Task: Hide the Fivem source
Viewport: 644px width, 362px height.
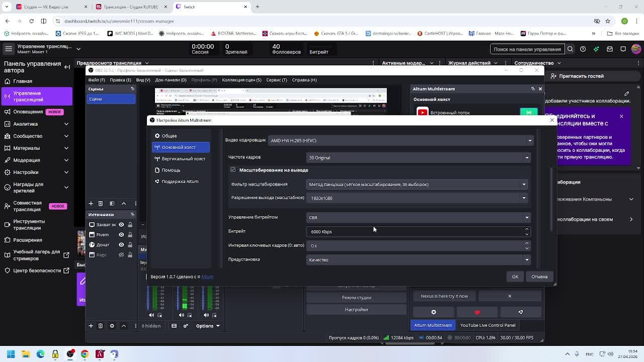Action: pos(121,235)
